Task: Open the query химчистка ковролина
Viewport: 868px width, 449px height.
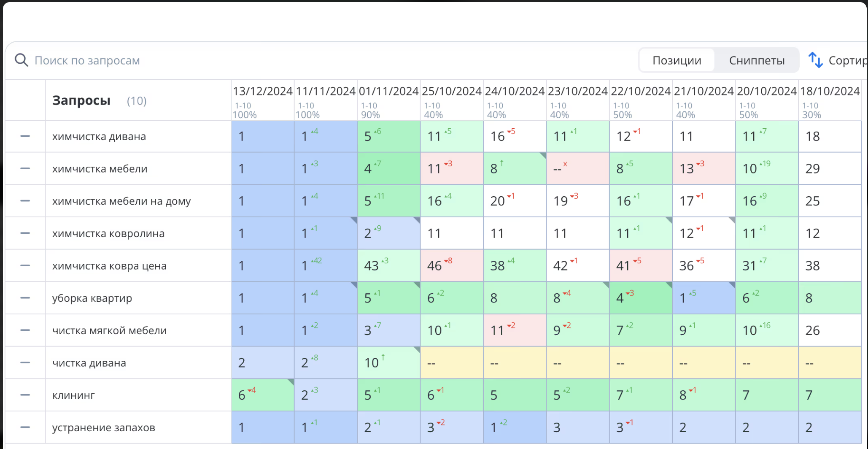Action: point(108,233)
